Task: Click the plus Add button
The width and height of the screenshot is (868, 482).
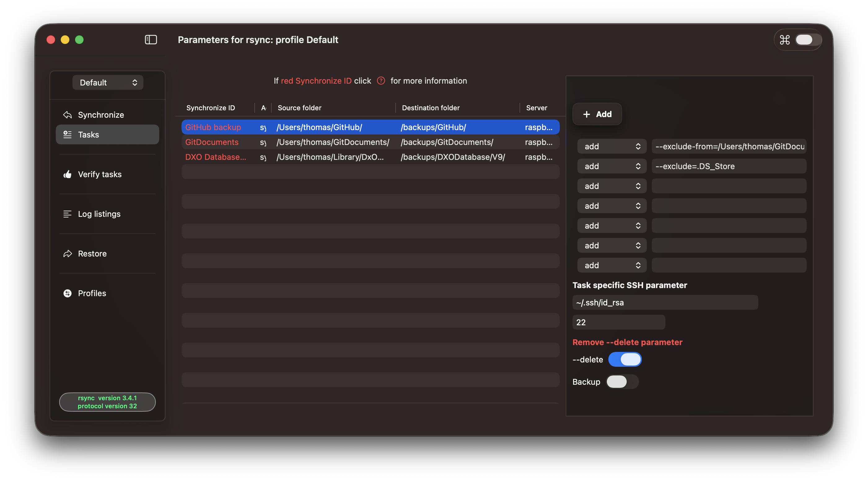Action: pos(597,114)
